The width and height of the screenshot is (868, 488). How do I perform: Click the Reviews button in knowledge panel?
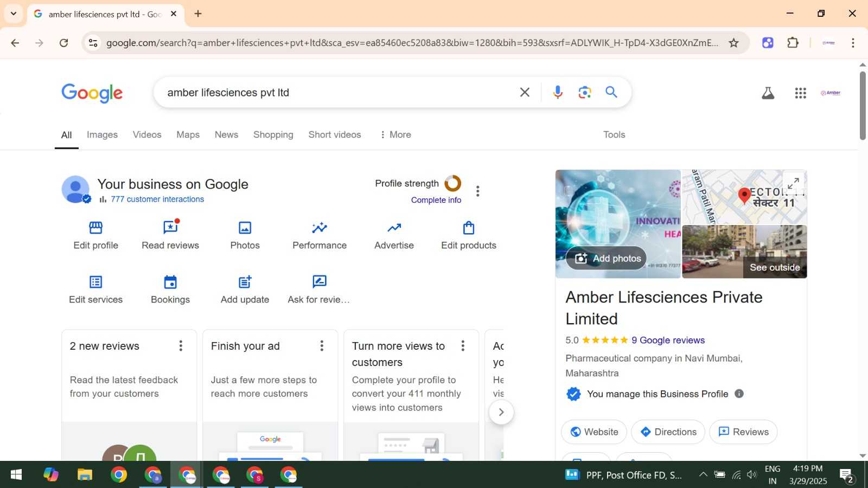click(x=743, y=432)
